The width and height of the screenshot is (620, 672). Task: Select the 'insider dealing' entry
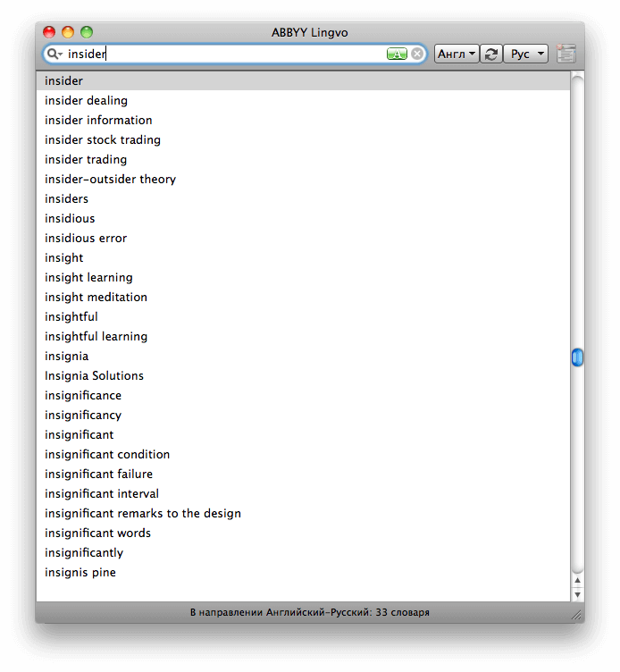point(87,101)
